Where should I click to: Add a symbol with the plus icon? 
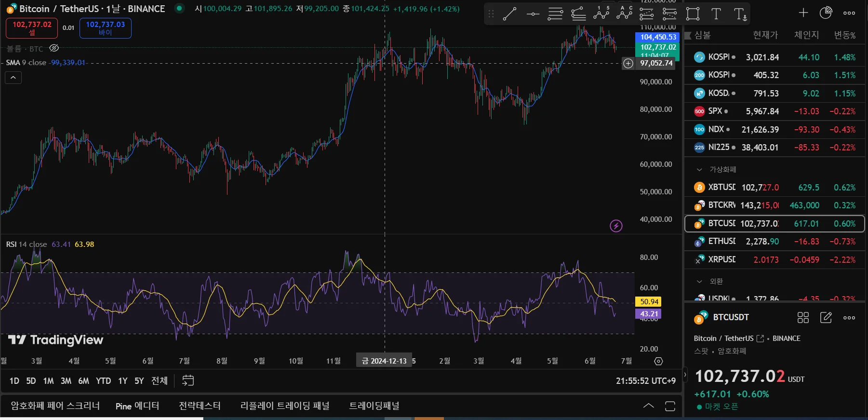pos(803,13)
